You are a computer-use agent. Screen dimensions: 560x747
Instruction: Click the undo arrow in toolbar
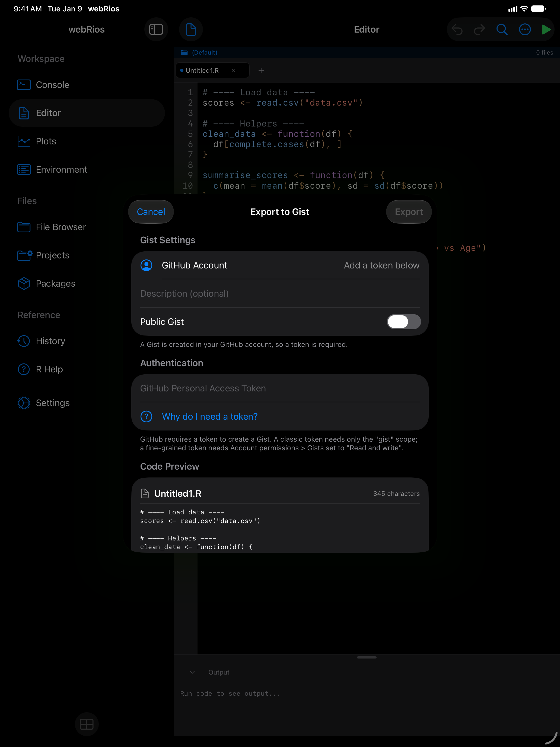[457, 29]
